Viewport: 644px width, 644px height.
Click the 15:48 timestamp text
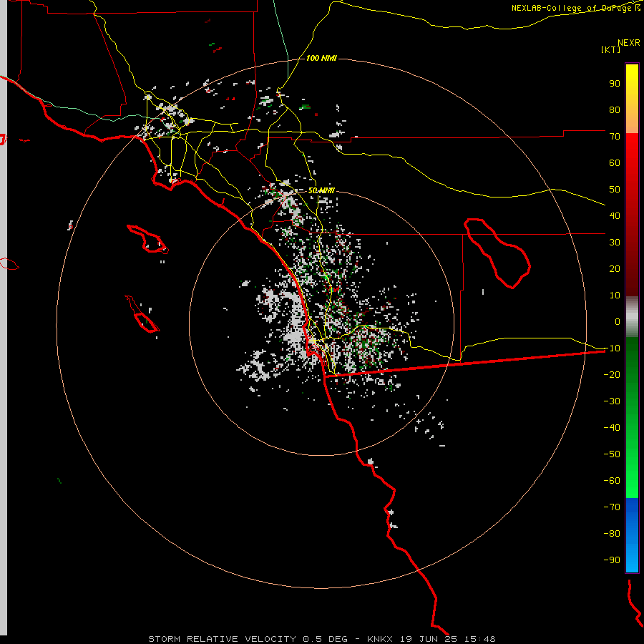pyautogui.click(x=480, y=639)
